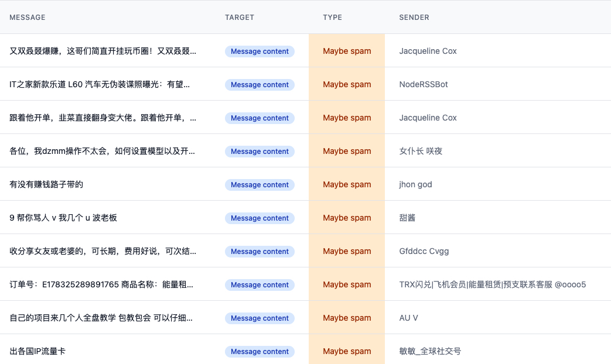This screenshot has width=611, height=364.
Task: Open message starting with 订单号：E178325289891765
Action: [x=101, y=284]
